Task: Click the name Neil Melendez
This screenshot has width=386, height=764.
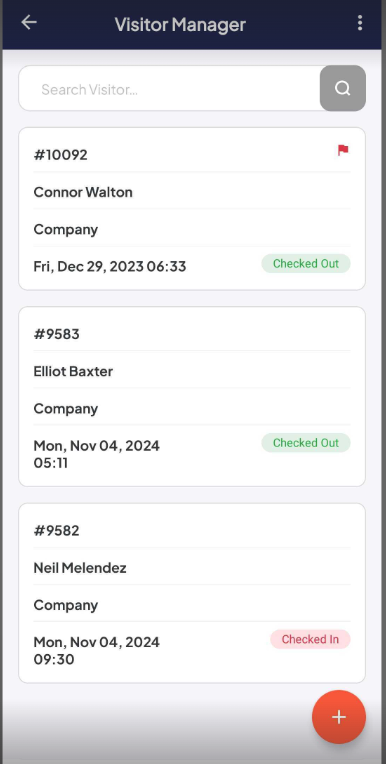Action: [x=80, y=568]
